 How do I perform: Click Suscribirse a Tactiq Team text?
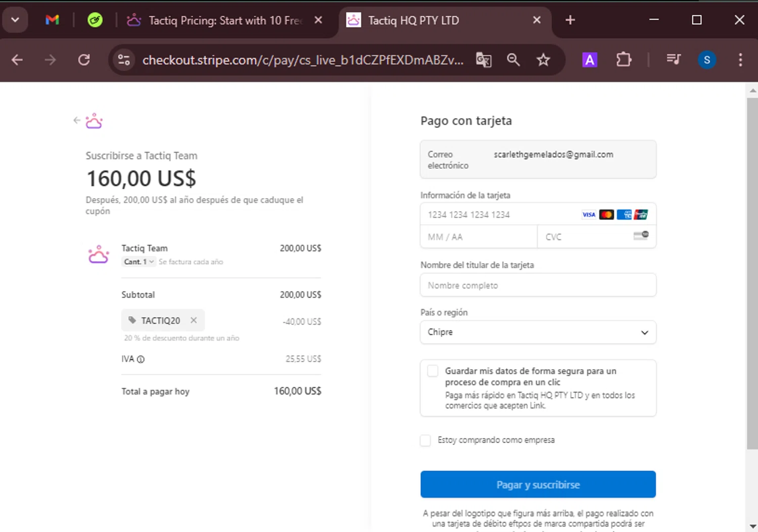click(141, 156)
